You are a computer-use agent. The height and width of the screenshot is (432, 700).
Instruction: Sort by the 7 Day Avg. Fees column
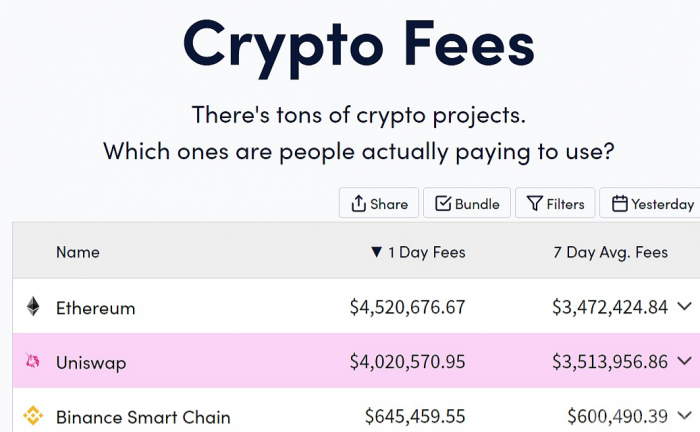pyautogui.click(x=610, y=253)
